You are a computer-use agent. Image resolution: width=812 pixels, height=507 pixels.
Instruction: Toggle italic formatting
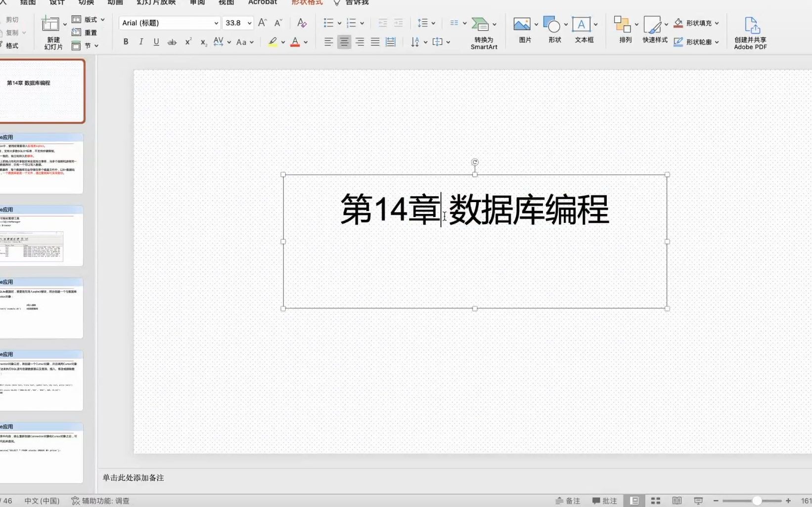[x=141, y=42]
